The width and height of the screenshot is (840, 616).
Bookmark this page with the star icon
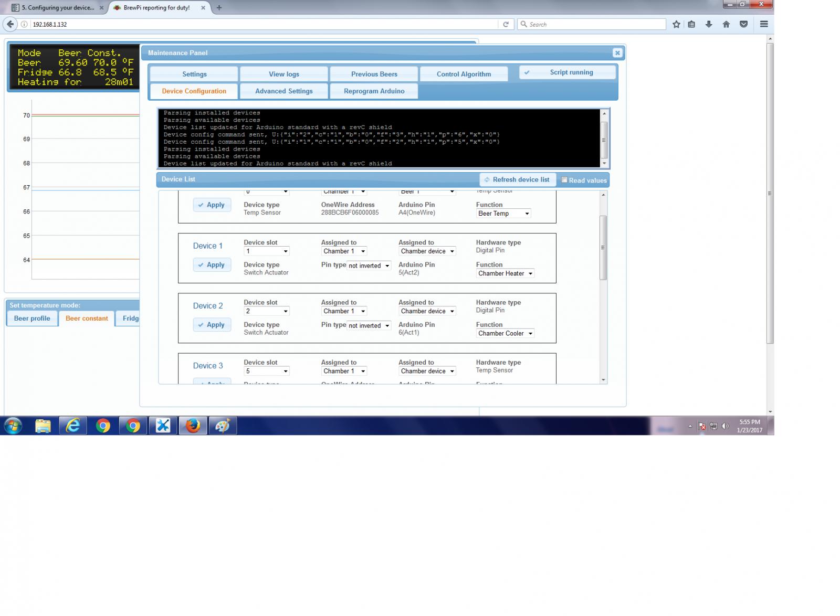pos(676,24)
